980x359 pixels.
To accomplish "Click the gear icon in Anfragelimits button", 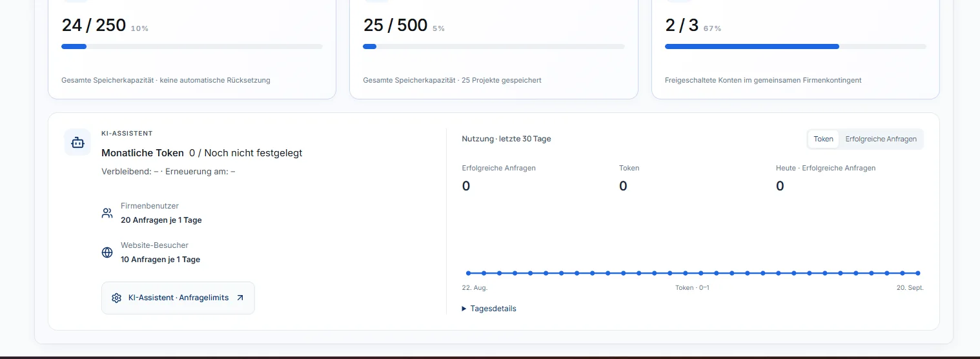I will pyautogui.click(x=116, y=298).
